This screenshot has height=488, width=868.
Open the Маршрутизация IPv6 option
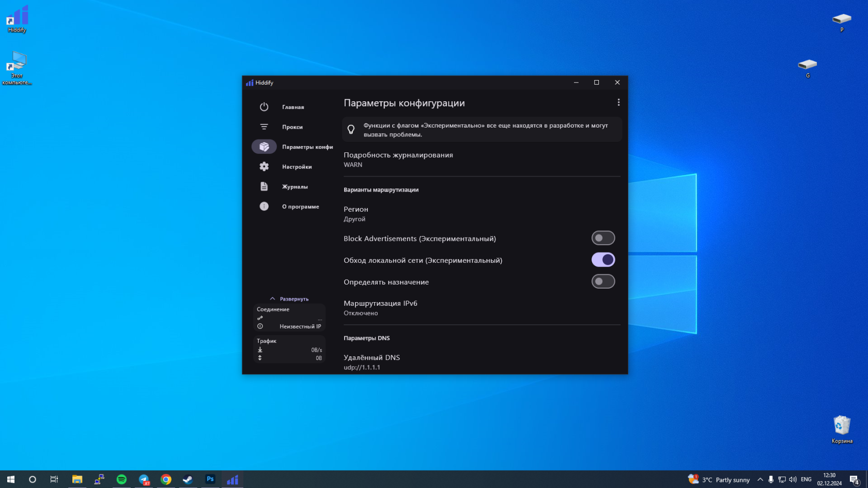[x=482, y=308]
